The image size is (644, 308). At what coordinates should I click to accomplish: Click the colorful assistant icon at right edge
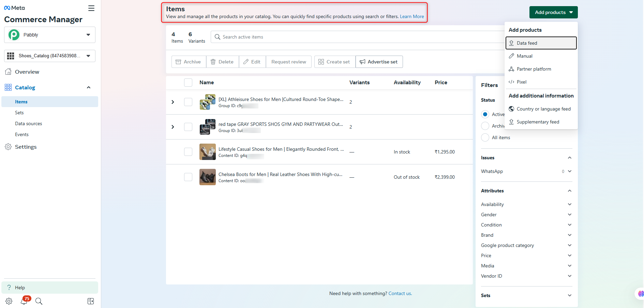pos(641,294)
